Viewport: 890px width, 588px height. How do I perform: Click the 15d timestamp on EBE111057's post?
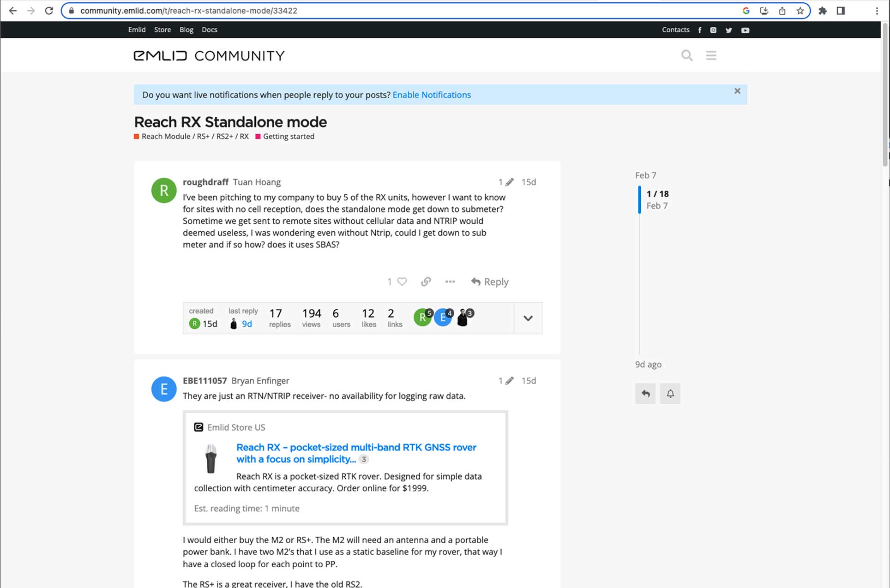[x=529, y=381]
